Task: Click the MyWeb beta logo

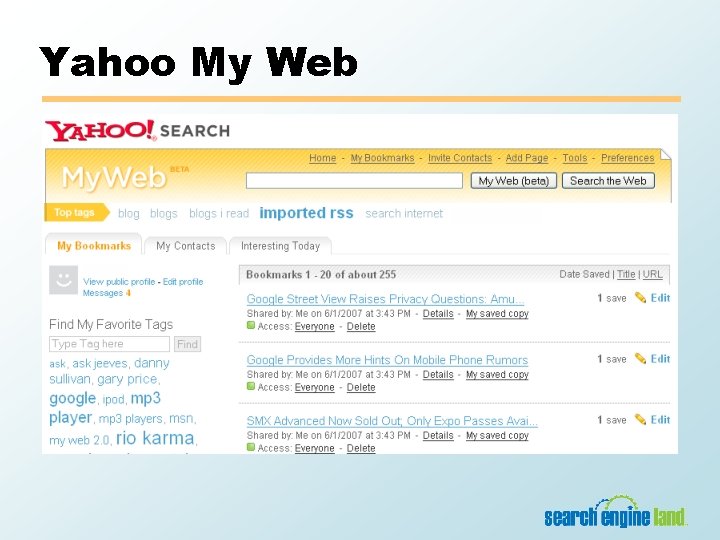Action: coord(125,178)
